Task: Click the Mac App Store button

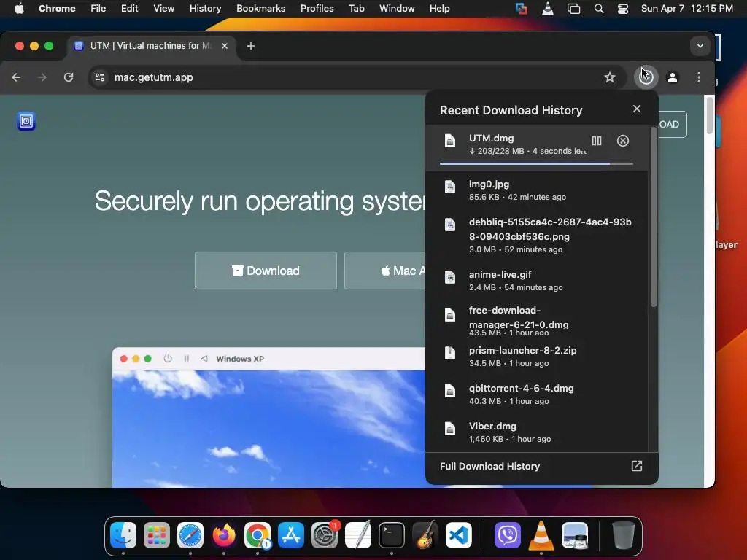Action: pyautogui.click(x=385, y=271)
